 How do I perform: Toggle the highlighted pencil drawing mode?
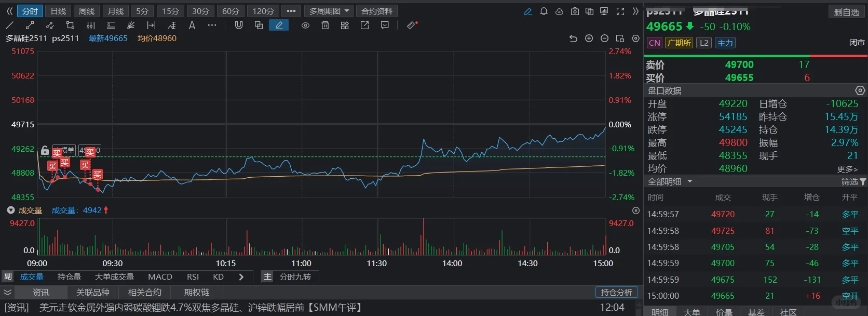(279, 25)
